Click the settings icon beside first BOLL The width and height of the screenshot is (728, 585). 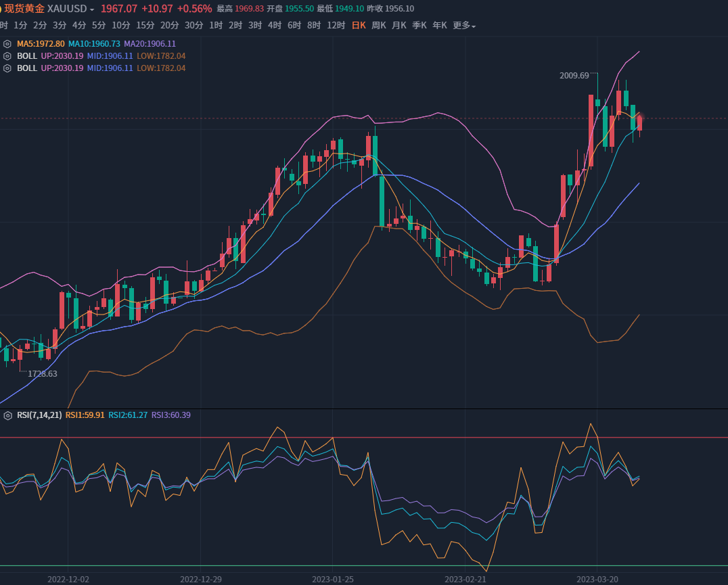pos(7,56)
